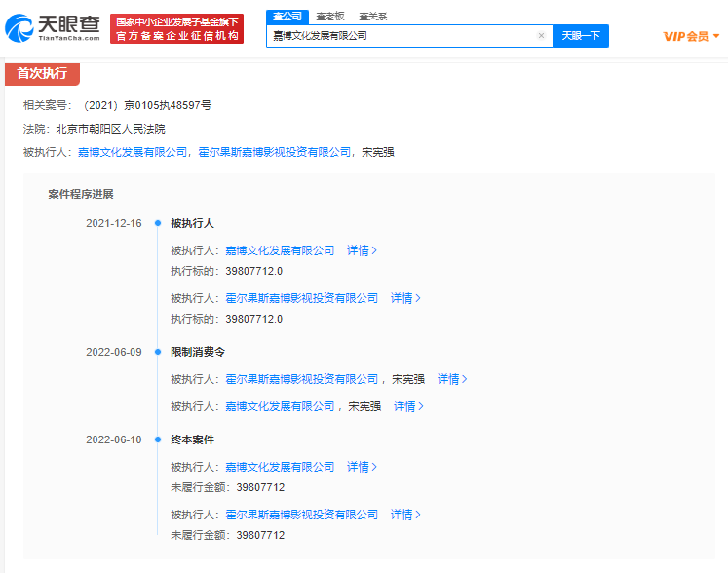
Task: Click 嘉博文化发展有限公司 link under 终本案件
Action: tap(280, 467)
